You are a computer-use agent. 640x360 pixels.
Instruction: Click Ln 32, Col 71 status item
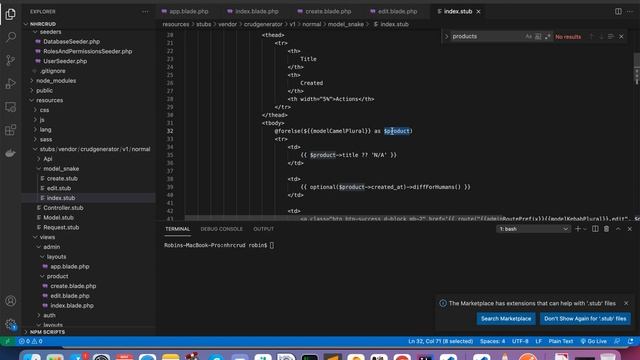pyautogui.click(x=440, y=341)
